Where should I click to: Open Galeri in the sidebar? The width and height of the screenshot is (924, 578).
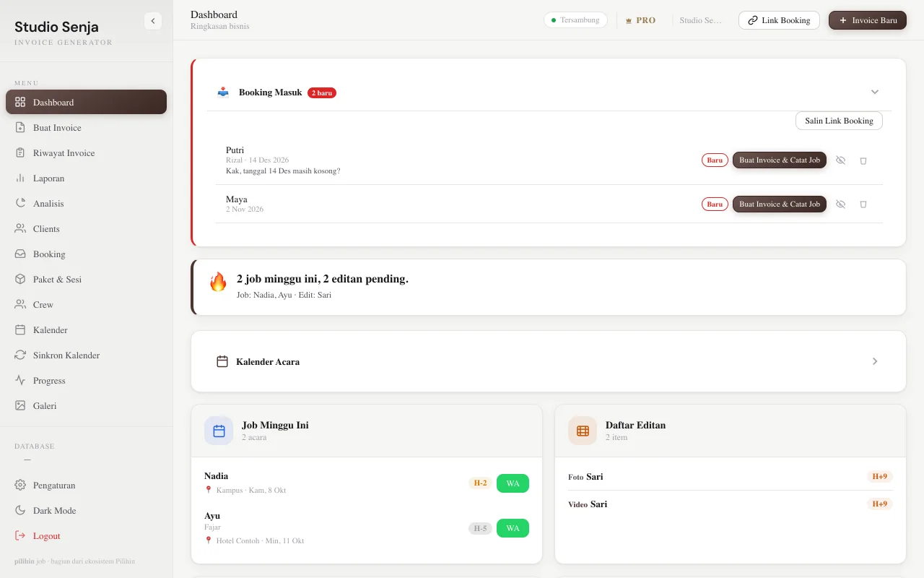(87, 406)
